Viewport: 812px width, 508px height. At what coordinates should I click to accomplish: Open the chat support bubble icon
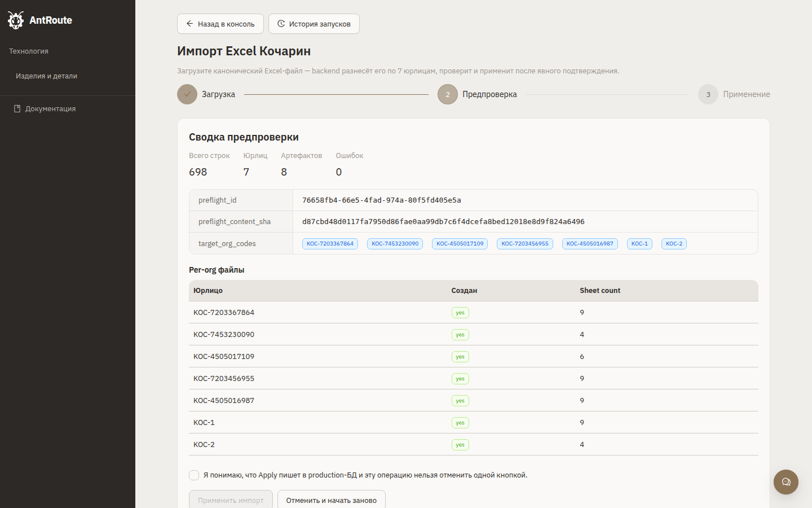[x=786, y=482]
